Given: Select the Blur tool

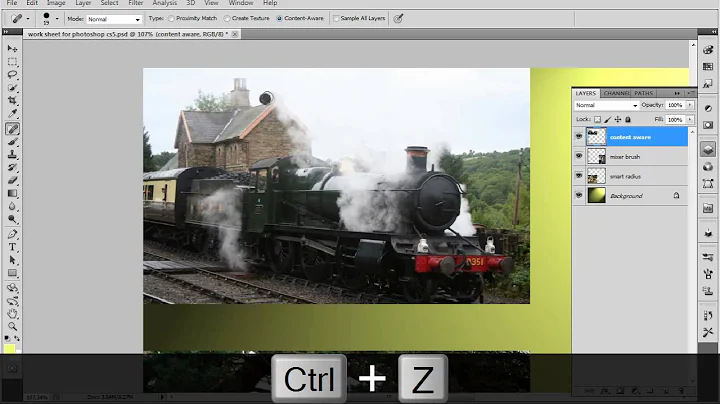Looking at the screenshot, I should click(x=12, y=206).
